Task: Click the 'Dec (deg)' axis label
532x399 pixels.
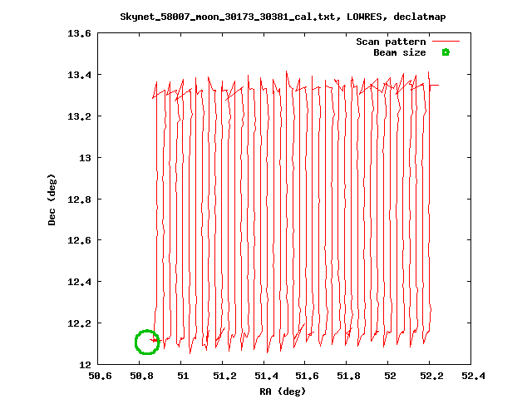Action: 52,199
